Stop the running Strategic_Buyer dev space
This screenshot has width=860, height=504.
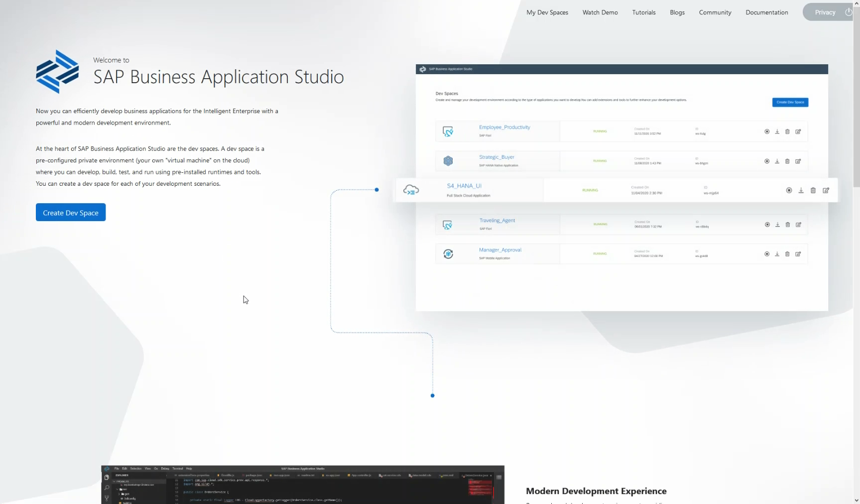pyautogui.click(x=766, y=161)
